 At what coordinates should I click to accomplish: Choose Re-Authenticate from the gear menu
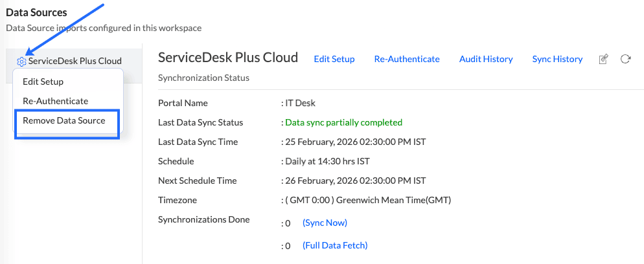click(x=56, y=101)
